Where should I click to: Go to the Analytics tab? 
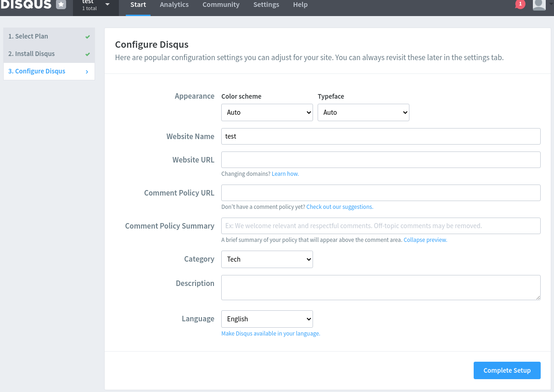point(174,5)
